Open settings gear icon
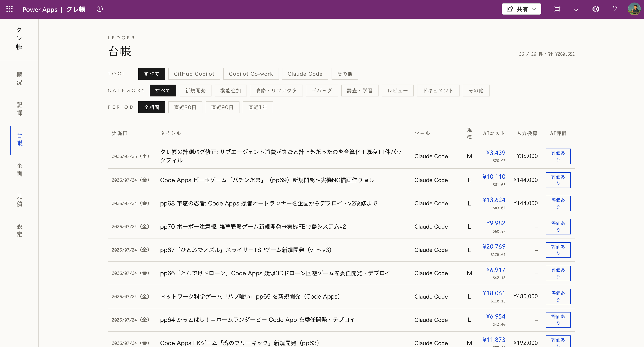 [596, 9]
